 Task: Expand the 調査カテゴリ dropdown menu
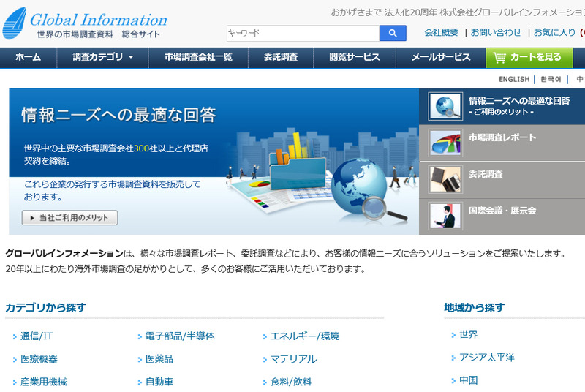[103, 57]
